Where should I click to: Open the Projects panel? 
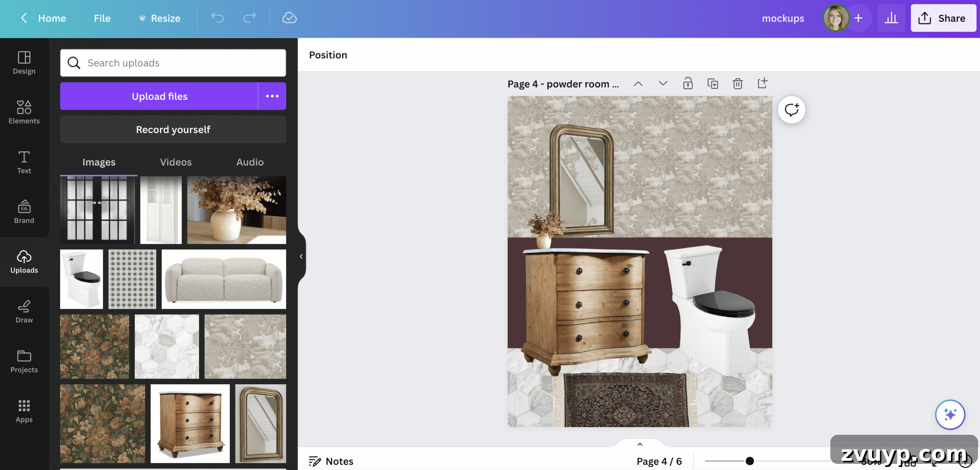pos(24,361)
